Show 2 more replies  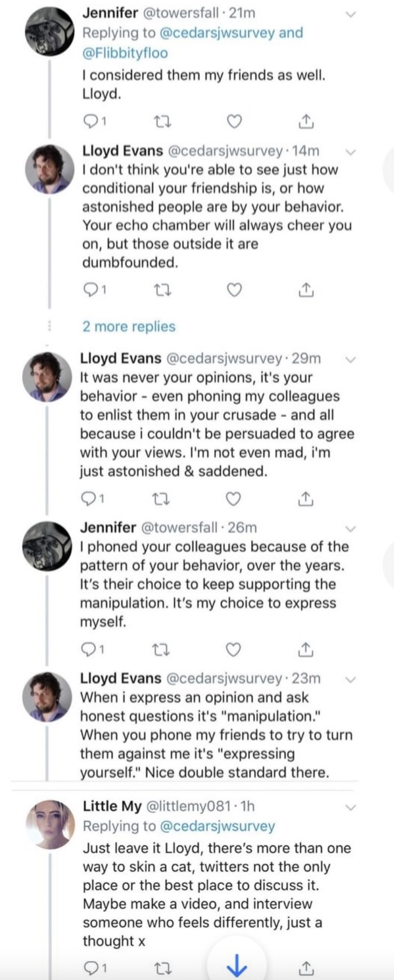(129, 326)
